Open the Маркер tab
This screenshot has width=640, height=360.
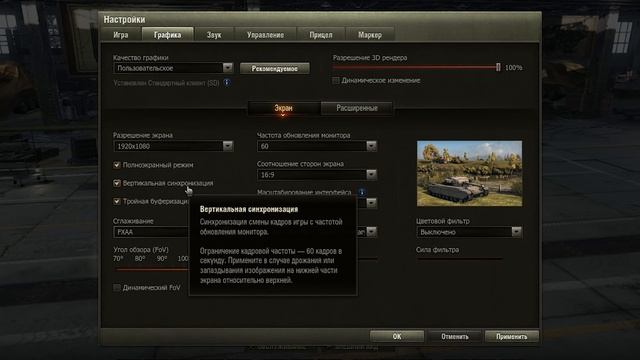coord(370,35)
